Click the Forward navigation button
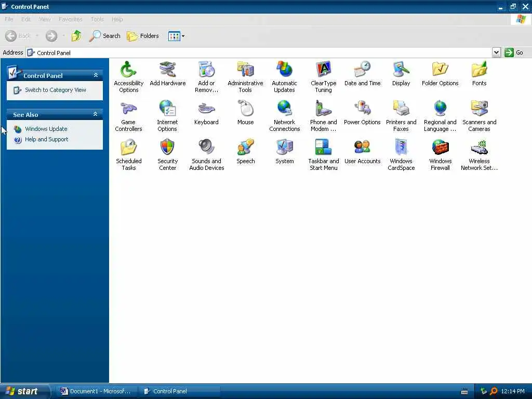The width and height of the screenshot is (532, 399). pos(51,36)
